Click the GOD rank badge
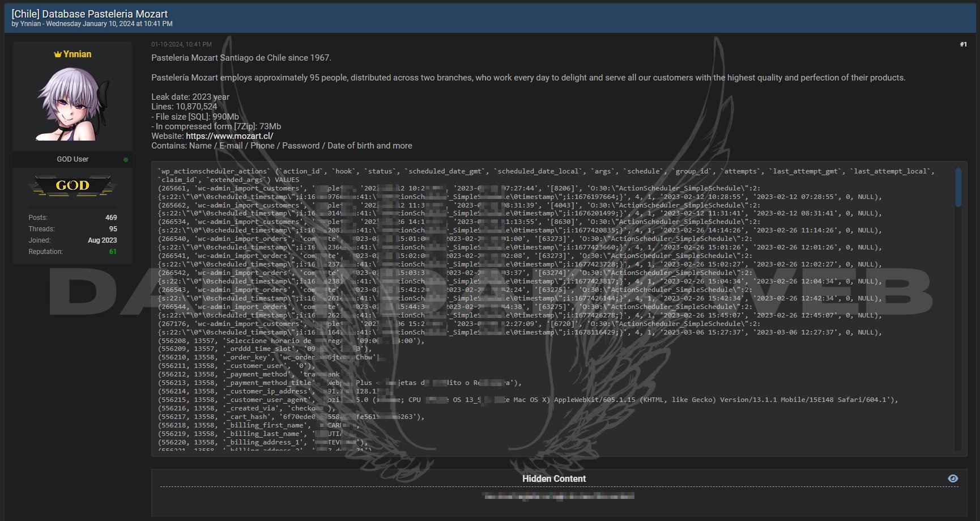The height and width of the screenshot is (521, 980). pos(73,185)
